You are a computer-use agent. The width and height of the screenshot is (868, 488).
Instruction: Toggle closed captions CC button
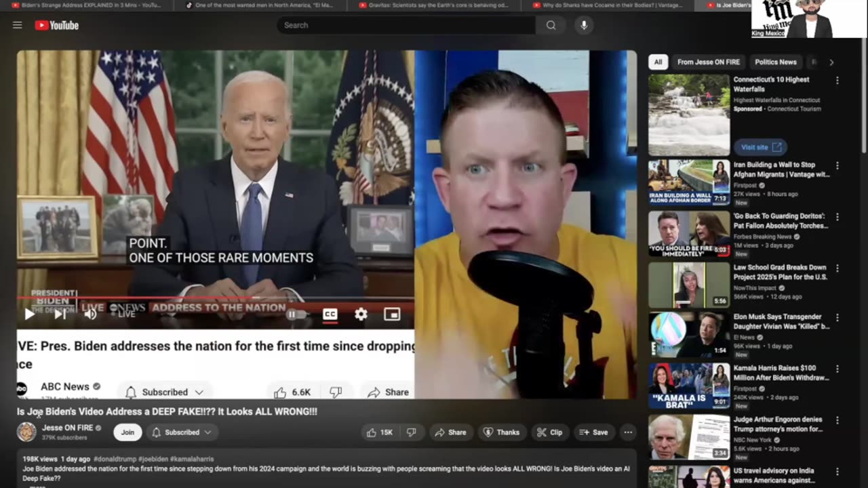[330, 314]
